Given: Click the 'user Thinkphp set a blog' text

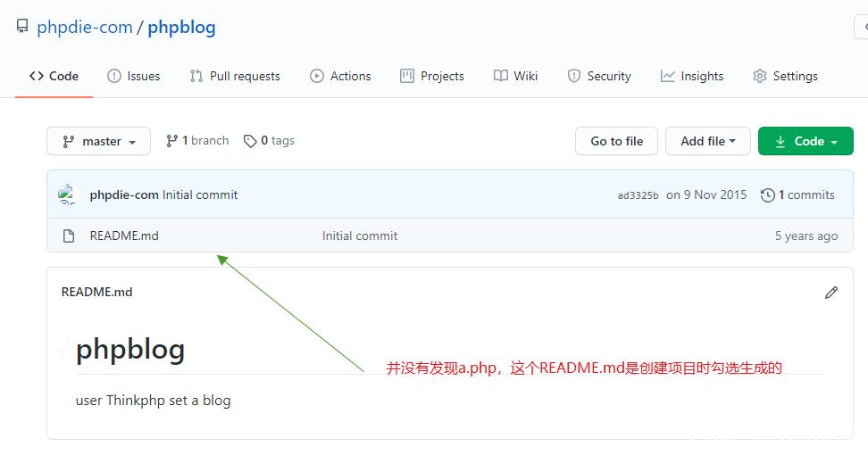Looking at the screenshot, I should coord(154,401).
